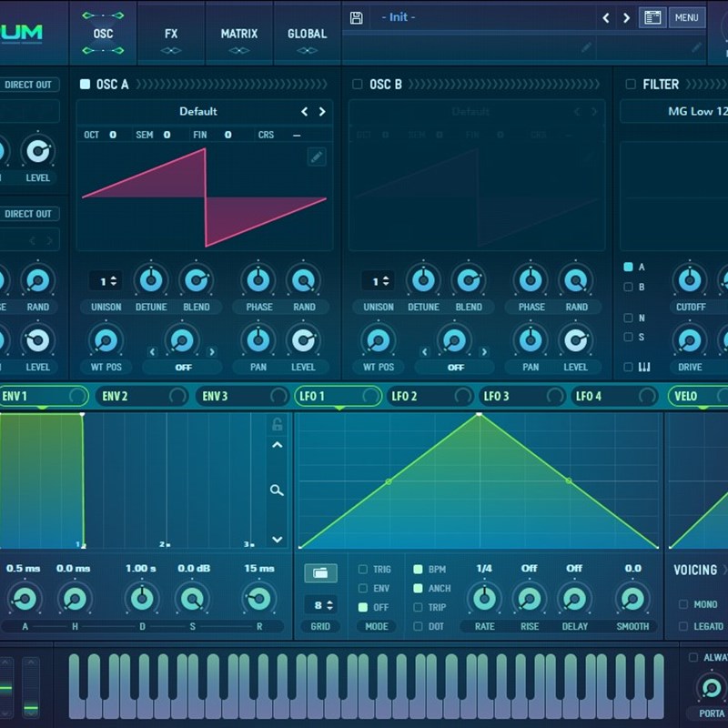Adjust the OSC A DETUNE knob
Viewport: 728px width, 728px height.
click(151, 280)
